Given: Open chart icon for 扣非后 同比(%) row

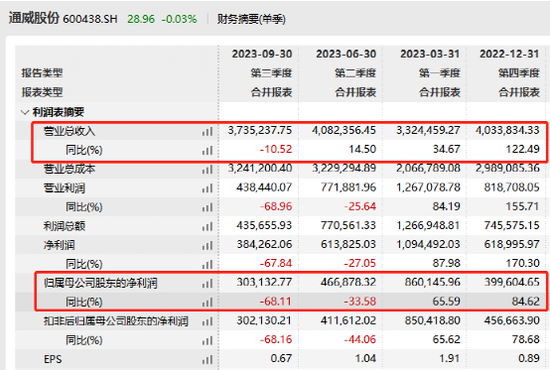Looking at the screenshot, I should [x=207, y=340].
